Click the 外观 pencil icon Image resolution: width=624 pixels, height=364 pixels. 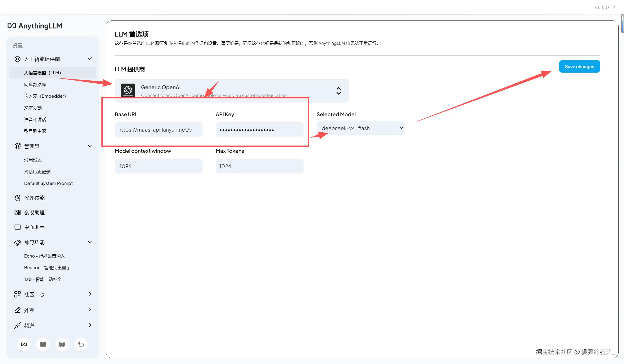[x=17, y=310]
